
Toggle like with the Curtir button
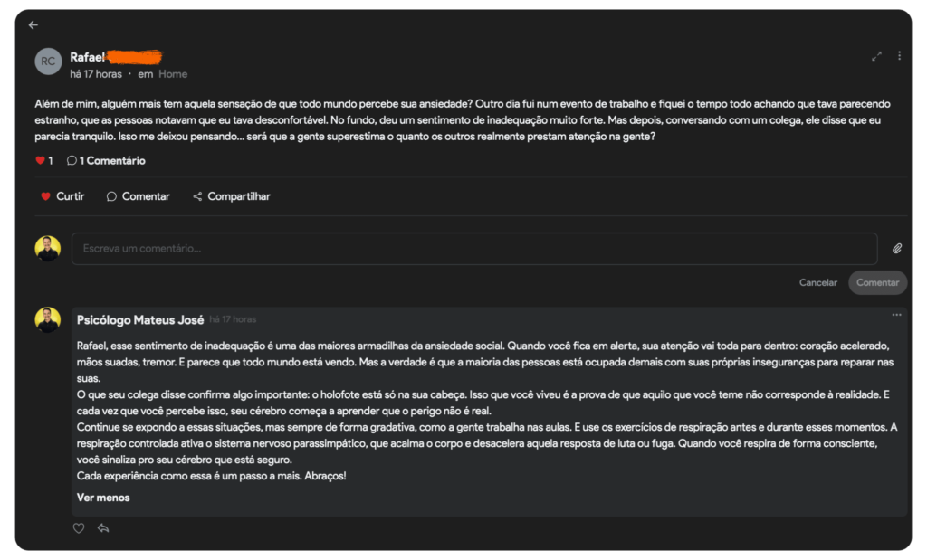[62, 196]
